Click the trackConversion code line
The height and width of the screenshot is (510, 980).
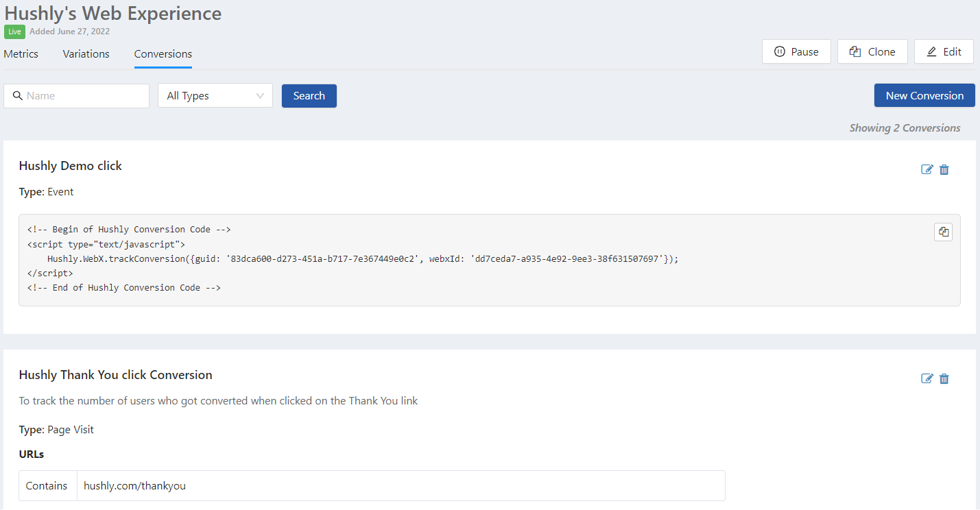[363, 258]
